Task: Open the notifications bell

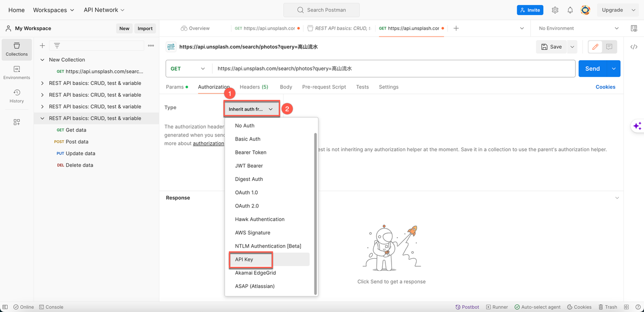Action: pos(570,10)
